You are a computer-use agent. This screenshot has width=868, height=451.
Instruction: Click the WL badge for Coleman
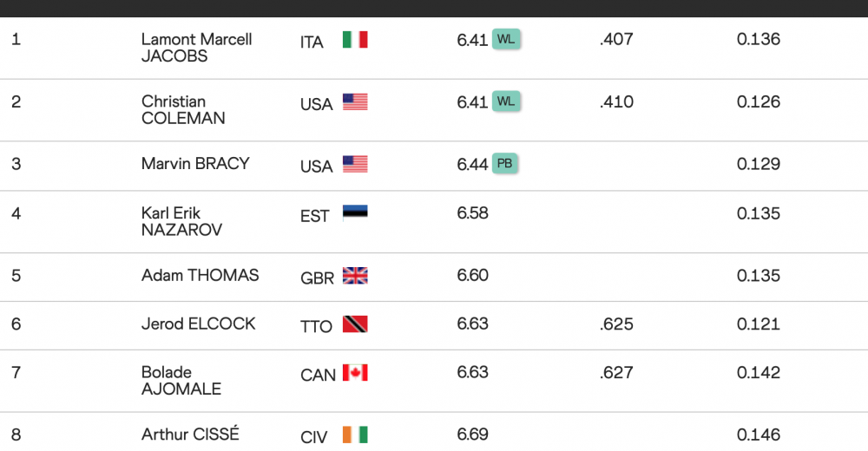pyautogui.click(x=506, y=101)
